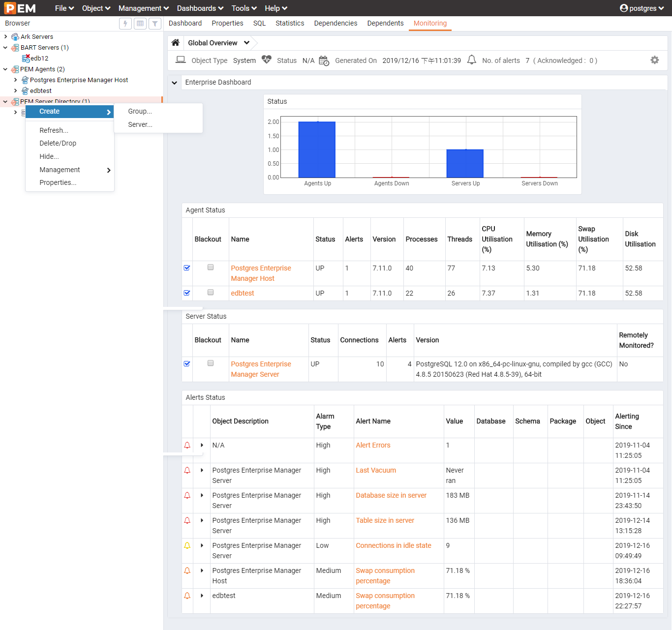Click the Servers Up blue bar

tap(465, 163)
